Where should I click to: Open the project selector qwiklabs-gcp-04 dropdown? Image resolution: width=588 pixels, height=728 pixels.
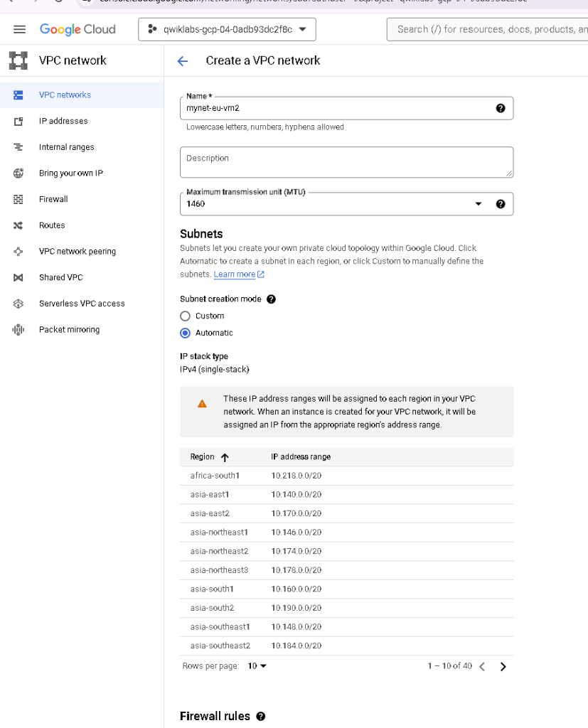(x=227, y=29)
